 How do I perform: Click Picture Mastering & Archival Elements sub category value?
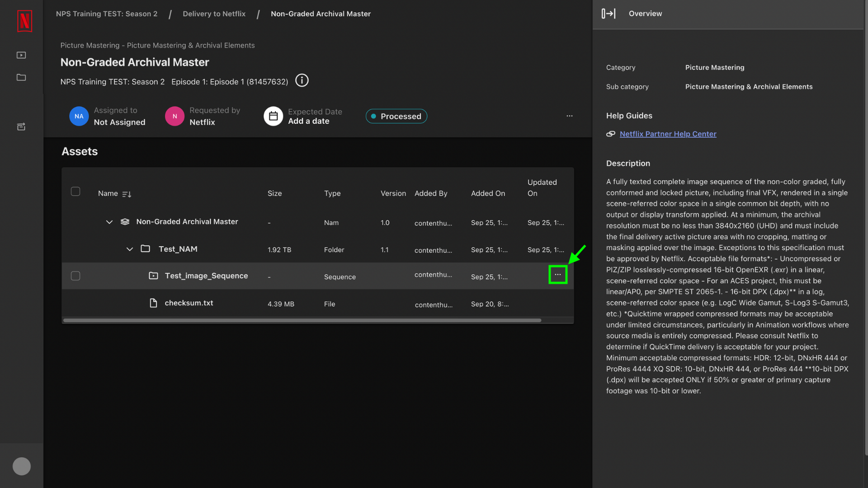[749, 87]
